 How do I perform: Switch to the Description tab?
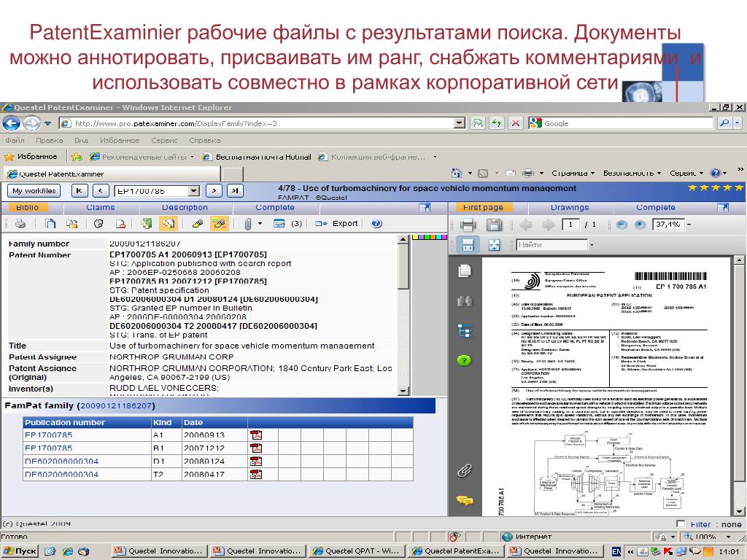point(185,208)
